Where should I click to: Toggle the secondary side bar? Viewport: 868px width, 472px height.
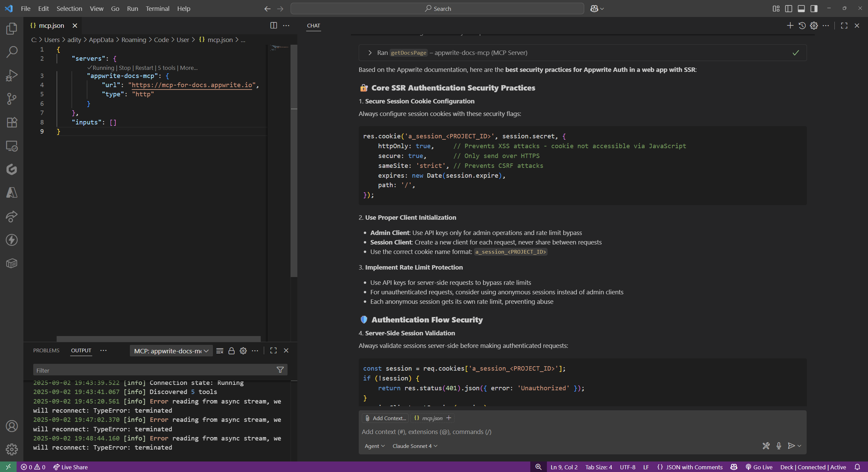814,8
